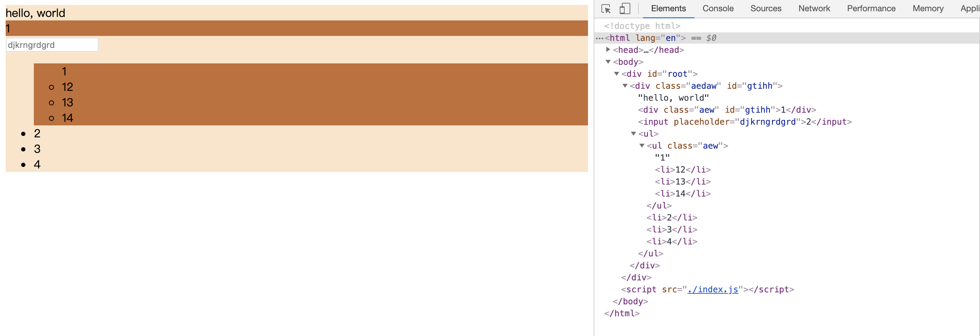Viewport: 980px width, 336px height.
Task: Collapse the ul class aew node
Action: pos(642,145)
